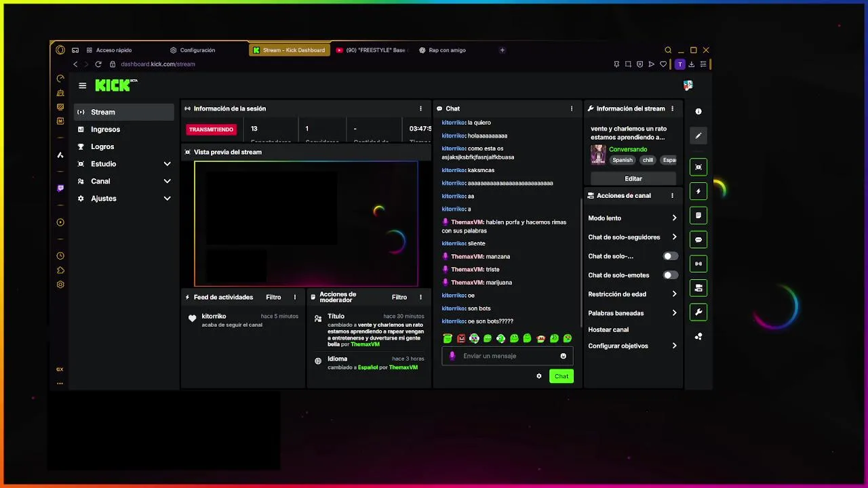Select Logros in the sidebar

point(124,146)
